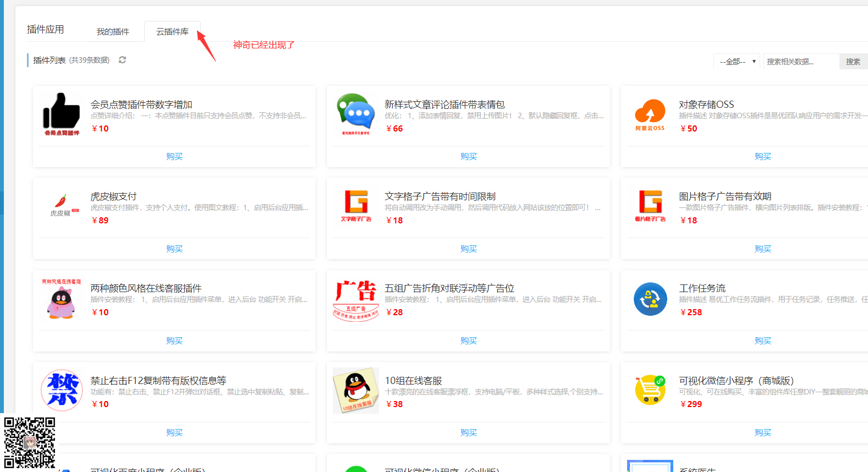Click the 搜索 button

[x=853, y=62]
